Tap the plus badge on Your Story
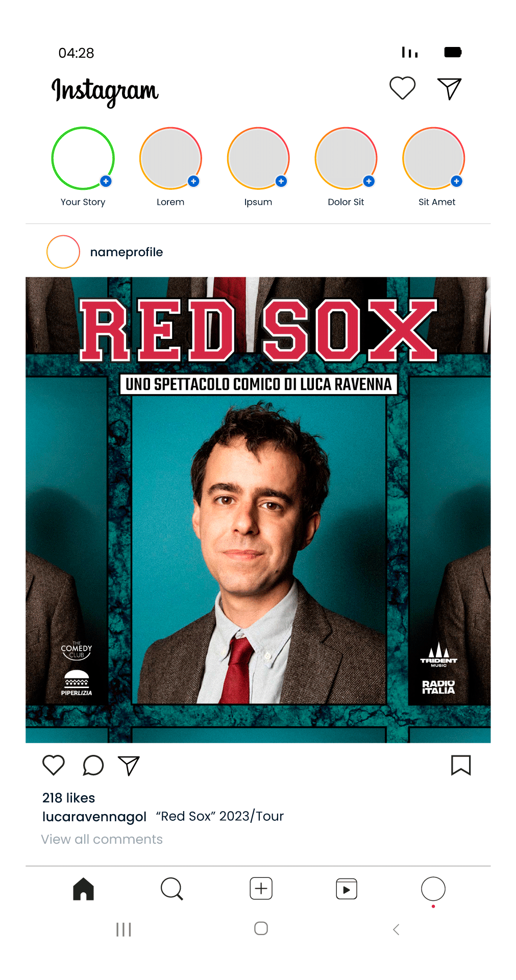 pyautogui.click(x=106, y=181)
